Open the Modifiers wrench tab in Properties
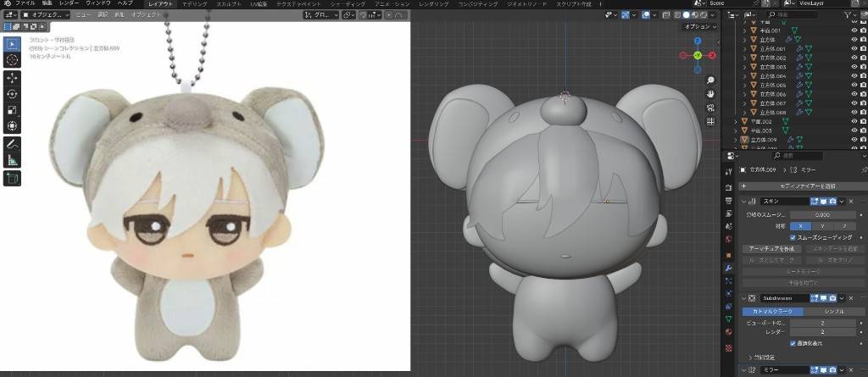 [x=728, y=267]
